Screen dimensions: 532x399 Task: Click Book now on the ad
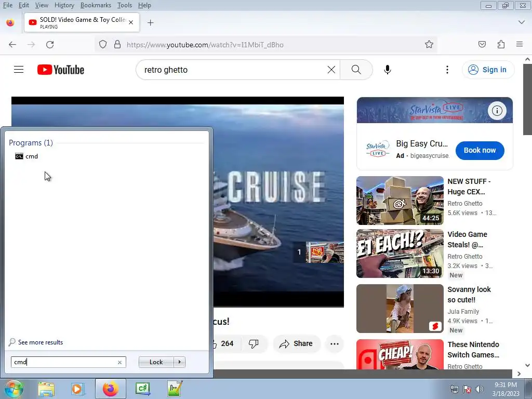click(x=480, y=150)
